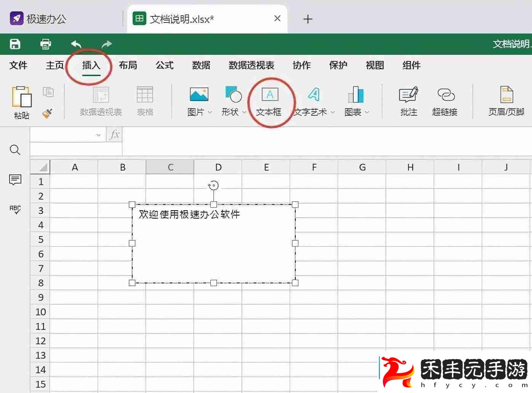Image resolution: width=532 pixels, height=393 pixels.
Task: Click the format painter brush icon
Action: point(47,113)
